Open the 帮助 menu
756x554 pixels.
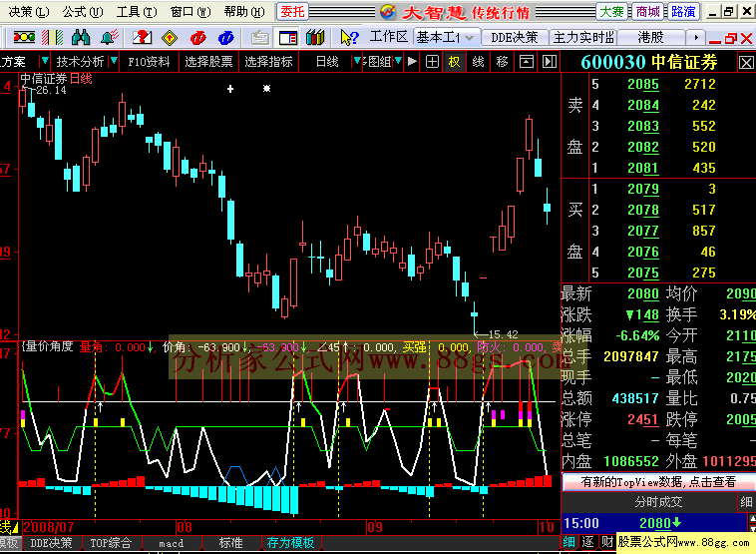pos(244,11)
